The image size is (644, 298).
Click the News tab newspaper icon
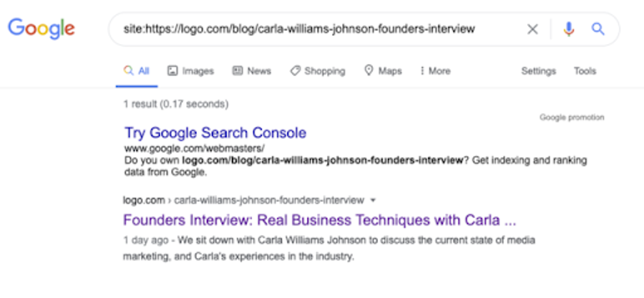[237, 71]
